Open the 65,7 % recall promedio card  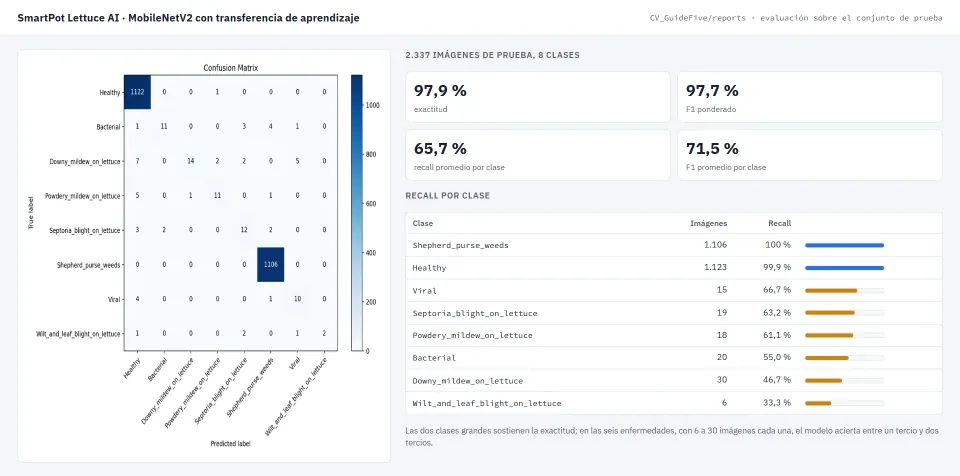pyautogui.click(x=538, y=155)
